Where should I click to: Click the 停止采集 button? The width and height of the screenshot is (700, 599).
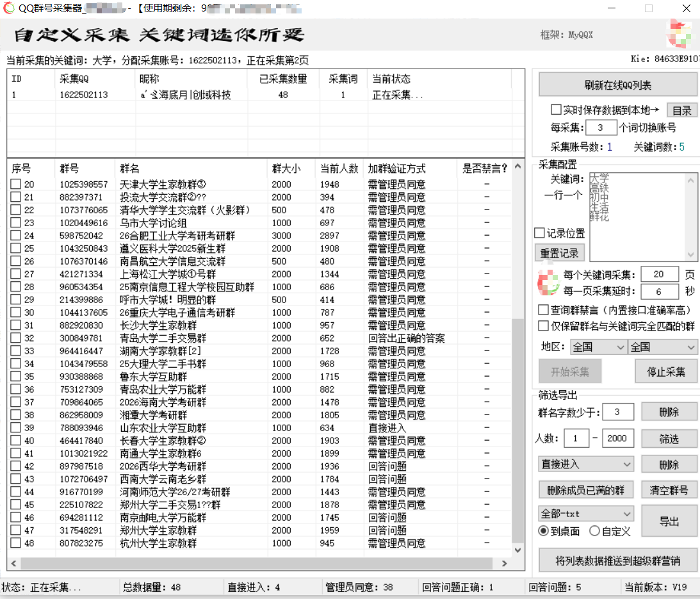[x=665, y=372]
